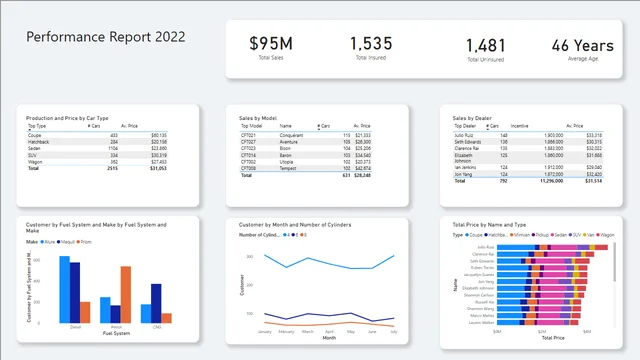Click the 1,481 Total Uninsured value
This screenshot has height=360, width=640.
485,45
